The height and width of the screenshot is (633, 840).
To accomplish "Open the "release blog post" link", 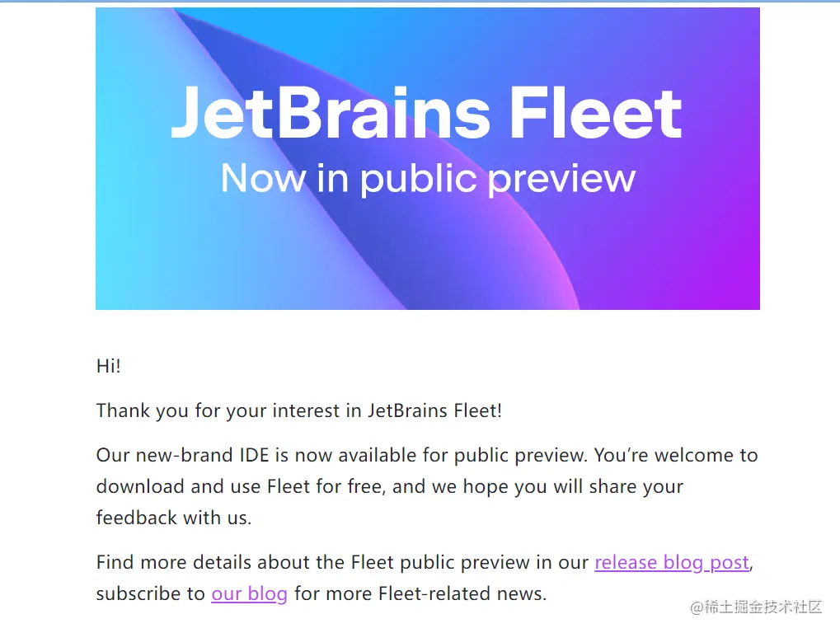I will tap(671, 563).
